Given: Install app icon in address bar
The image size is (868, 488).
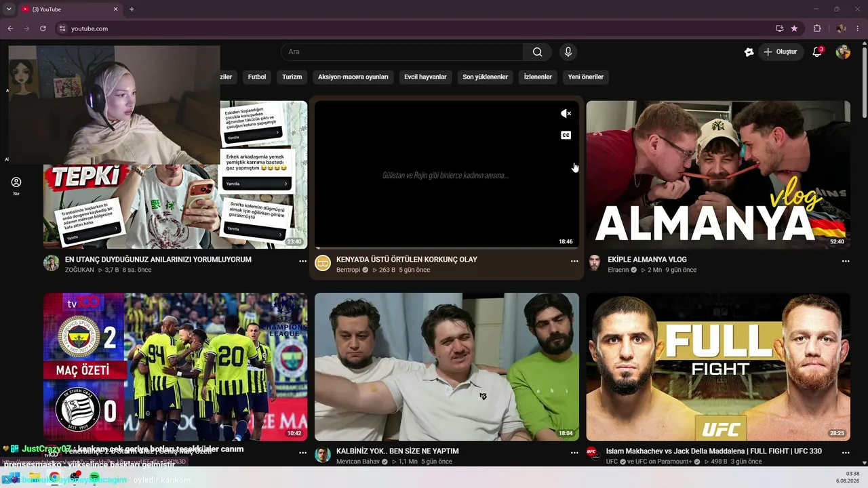Looking at the screenshot, I should pos(779,28).
